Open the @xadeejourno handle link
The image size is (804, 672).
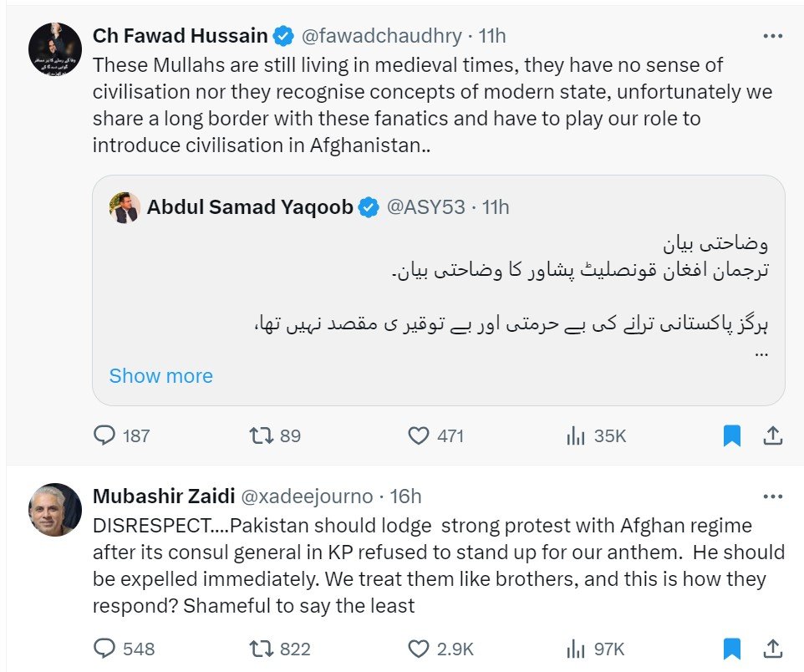tap(307, 496)
